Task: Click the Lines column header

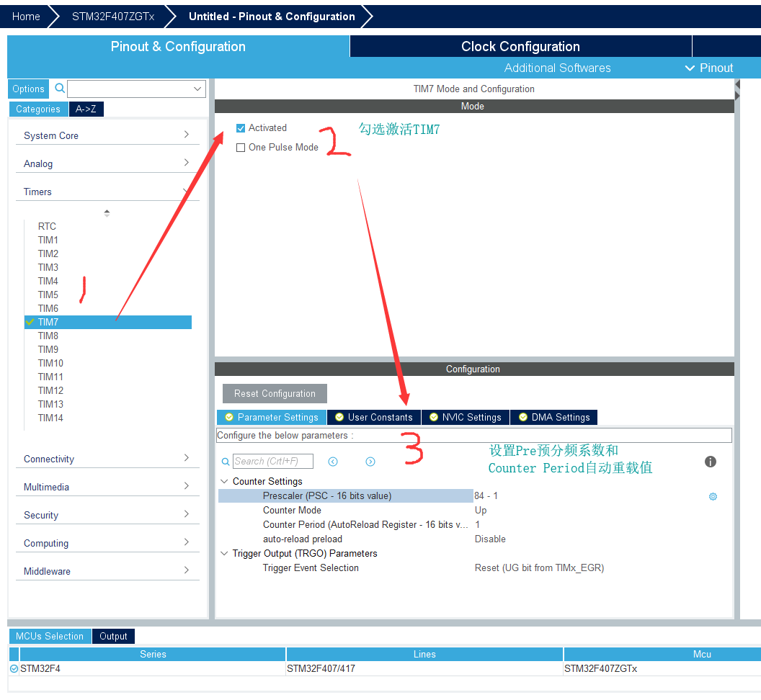Action: (x=424, y=654)
